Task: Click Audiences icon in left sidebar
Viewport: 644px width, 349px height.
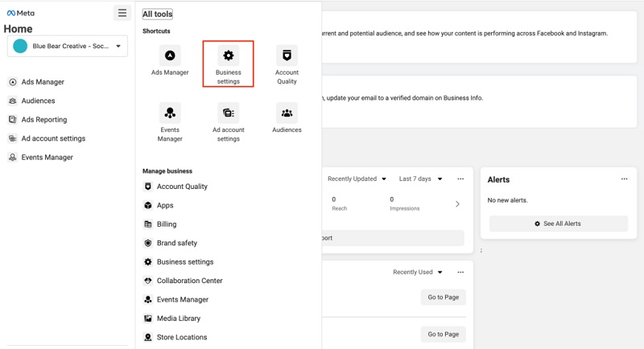Action: (13, 101)
